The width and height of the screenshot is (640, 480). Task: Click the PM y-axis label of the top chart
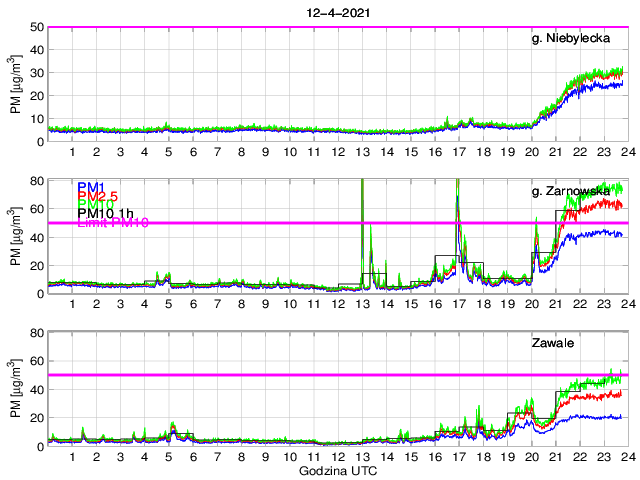tap(16, 84)
